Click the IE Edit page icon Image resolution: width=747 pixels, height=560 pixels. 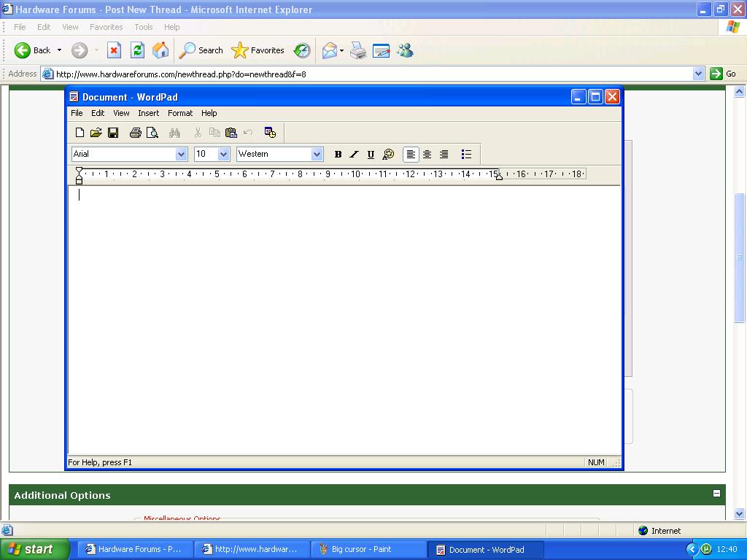[x=381, y=50]
